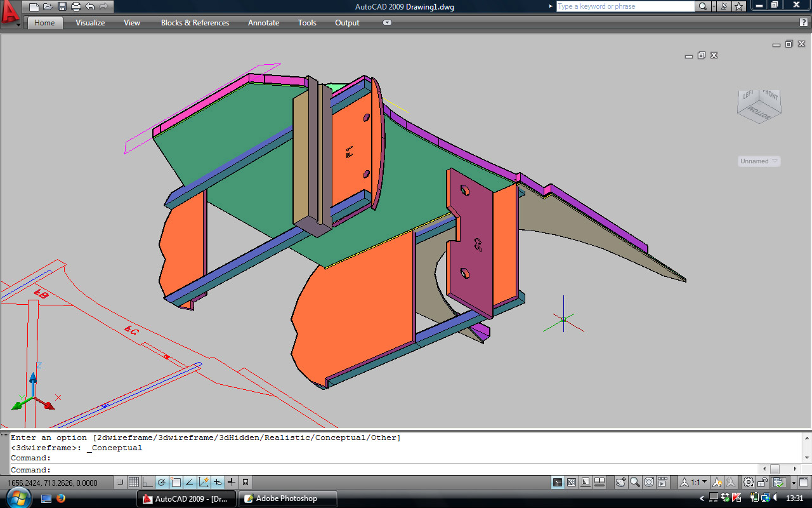Image resolution: width=812 pixels, height=508 pixels.
Task: Switch to Adobe Photoshop in the taskbar
Action: point(287,498)
